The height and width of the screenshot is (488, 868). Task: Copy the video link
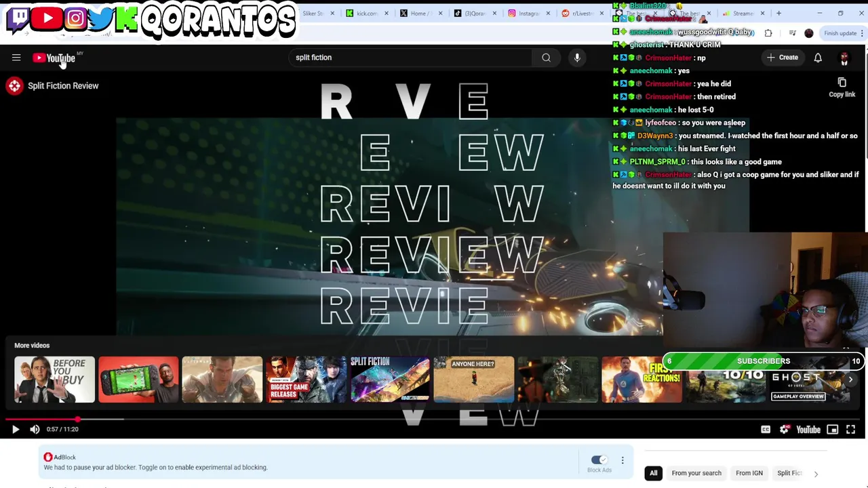[x=842, y=87]
